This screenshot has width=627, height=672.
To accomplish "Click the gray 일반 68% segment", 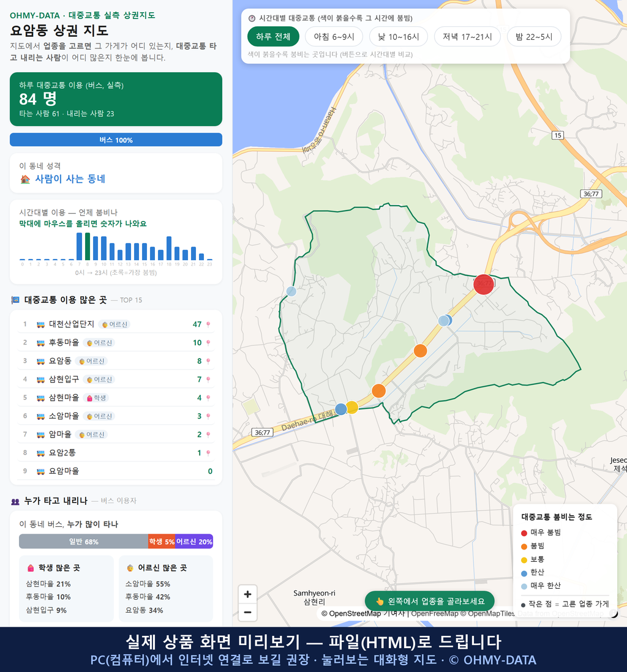I will 84,542.
